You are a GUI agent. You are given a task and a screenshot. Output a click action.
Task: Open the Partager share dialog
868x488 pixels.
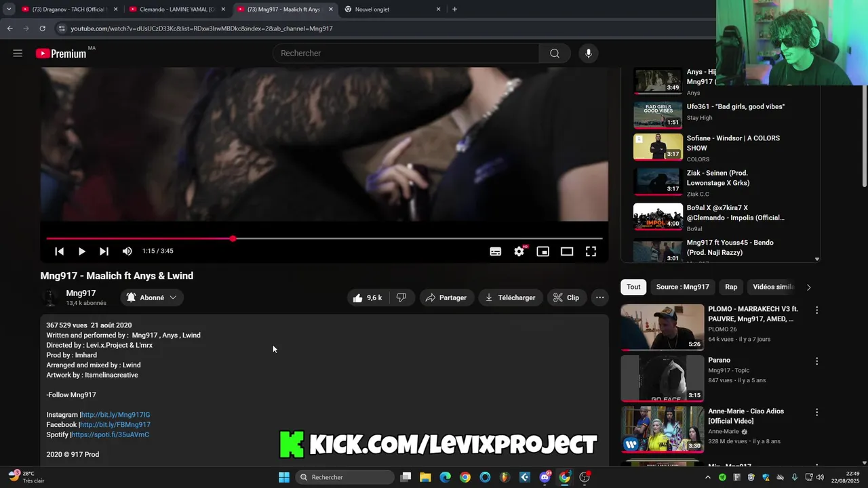tap(446, 298)
